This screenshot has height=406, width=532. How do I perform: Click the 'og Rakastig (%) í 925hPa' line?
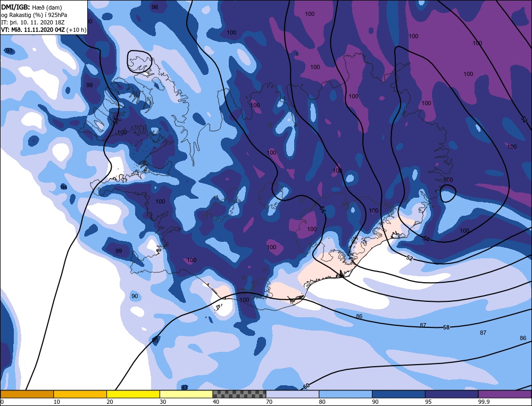pos(34,15)
